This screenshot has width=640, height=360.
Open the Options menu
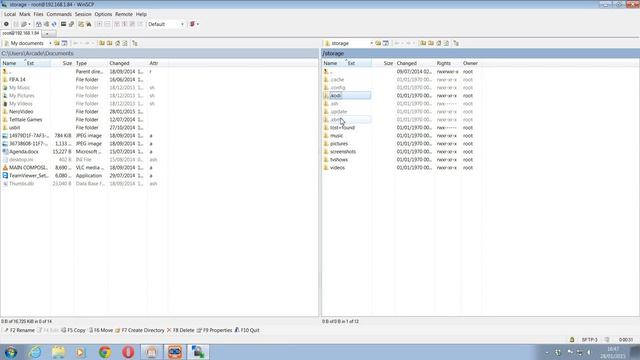coord(103,14)
